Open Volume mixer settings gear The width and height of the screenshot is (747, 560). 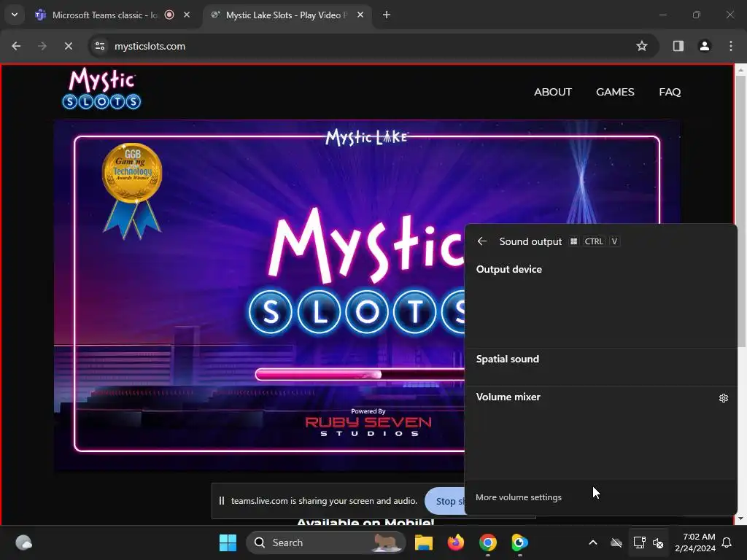pyautogui.click(x=723, y=398)
